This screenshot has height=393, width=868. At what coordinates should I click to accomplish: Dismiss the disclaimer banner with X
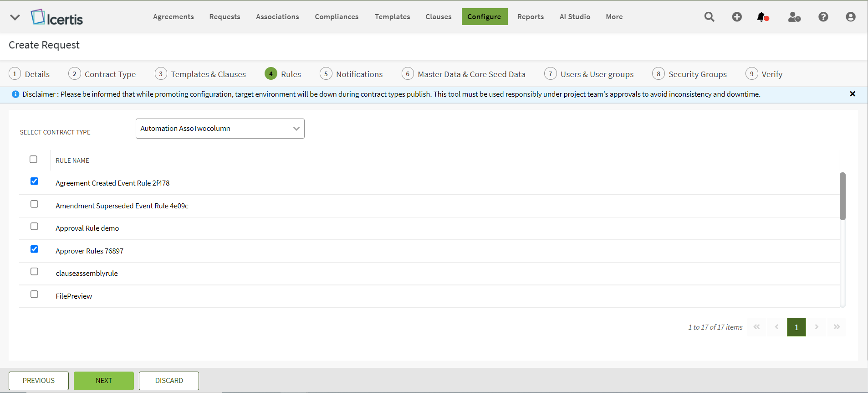click(x=853, y=94)
